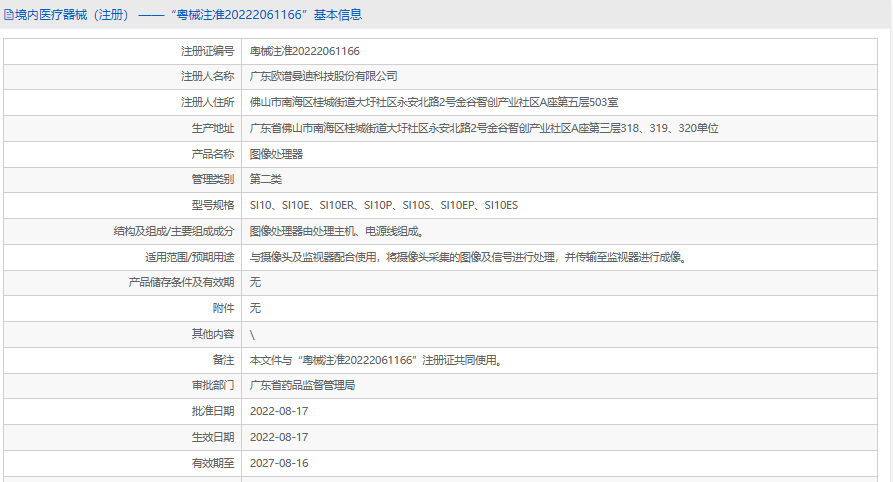Click the 其他内容 label

212,334
